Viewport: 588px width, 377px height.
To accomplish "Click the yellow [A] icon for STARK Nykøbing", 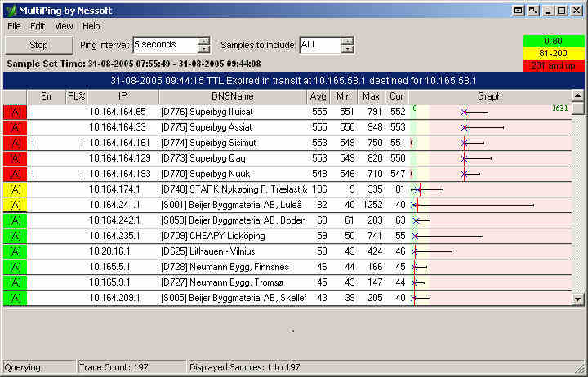I will (x=15, y=189).
